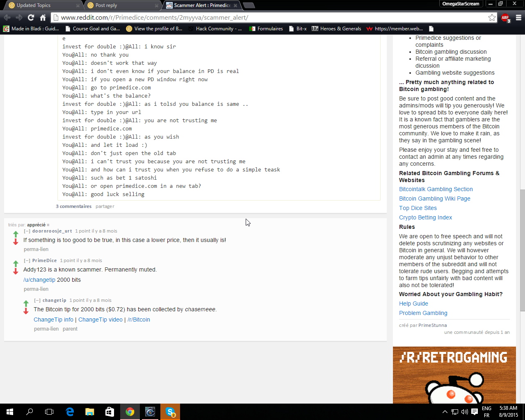Click the page vertical scrollbar thumb
The image size is (525, 420).
(522, 250)
